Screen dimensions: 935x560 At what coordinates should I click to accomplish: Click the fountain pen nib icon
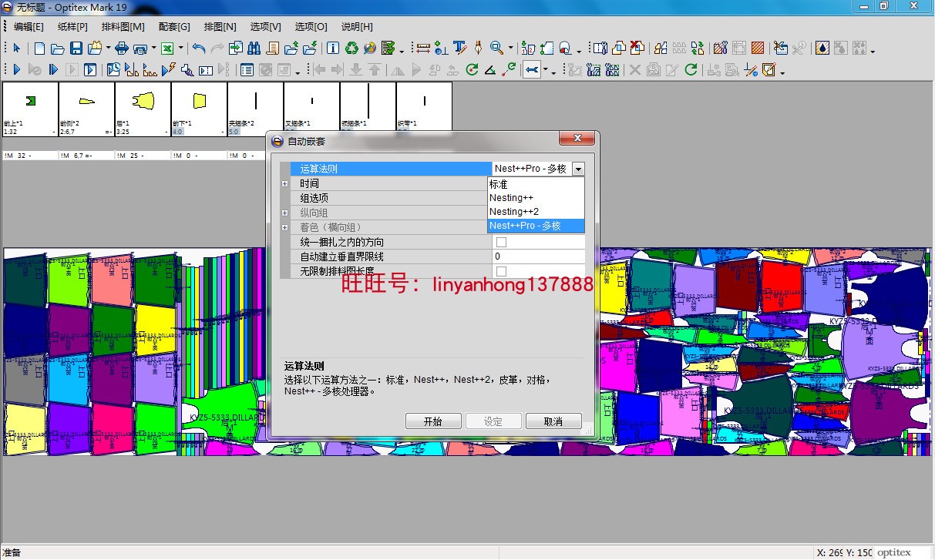pyautogui.click(x=477, y=48)
